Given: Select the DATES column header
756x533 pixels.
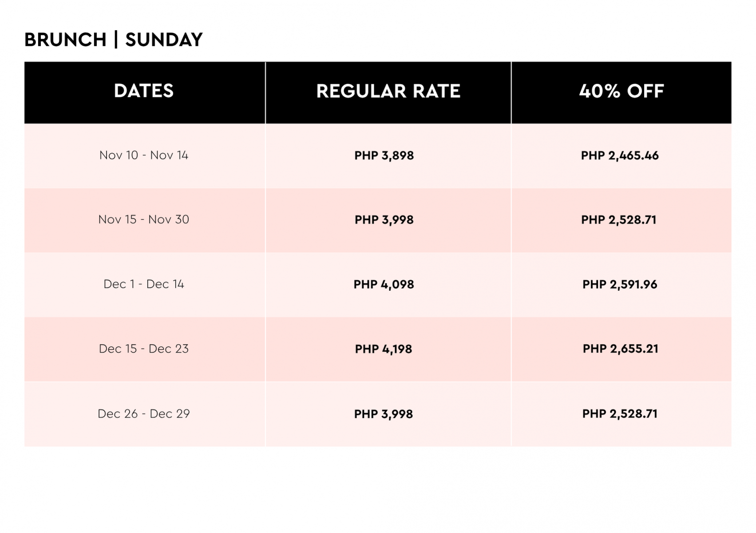Looking at the screenshot, I should pos(144,91).
